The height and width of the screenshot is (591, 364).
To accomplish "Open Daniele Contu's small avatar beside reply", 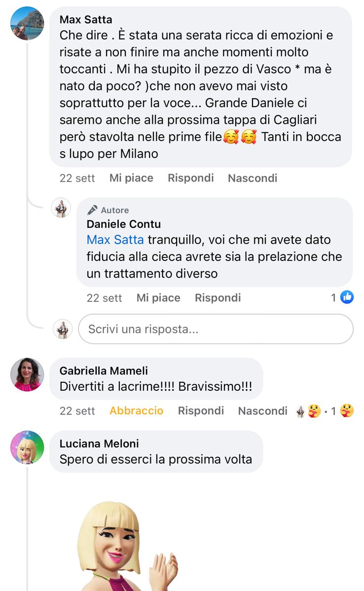I will [x=61, y=207].
